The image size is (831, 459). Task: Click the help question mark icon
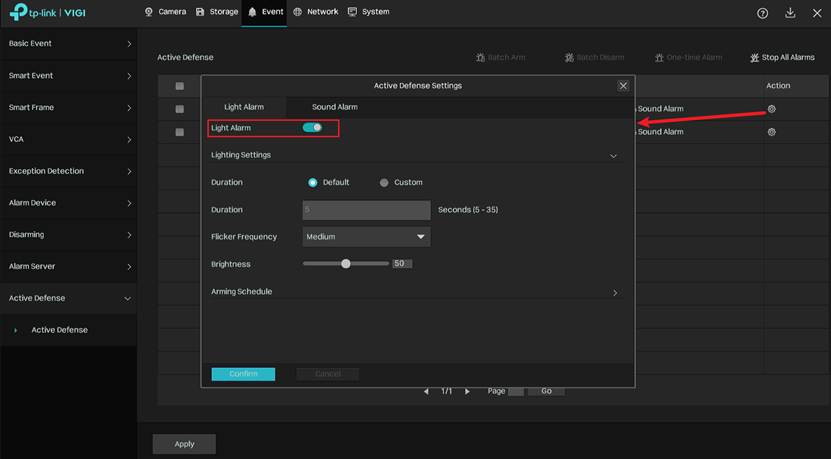click(x=762, y=14)
